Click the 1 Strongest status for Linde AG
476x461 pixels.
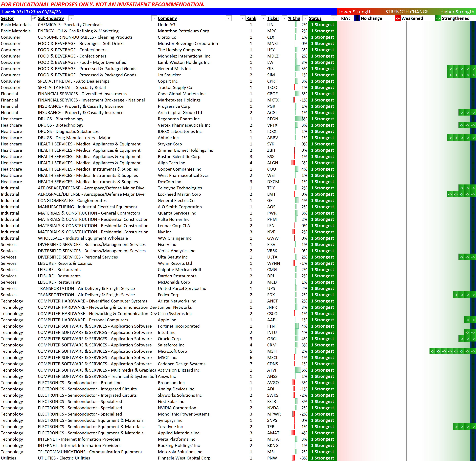tap(322, 25)
